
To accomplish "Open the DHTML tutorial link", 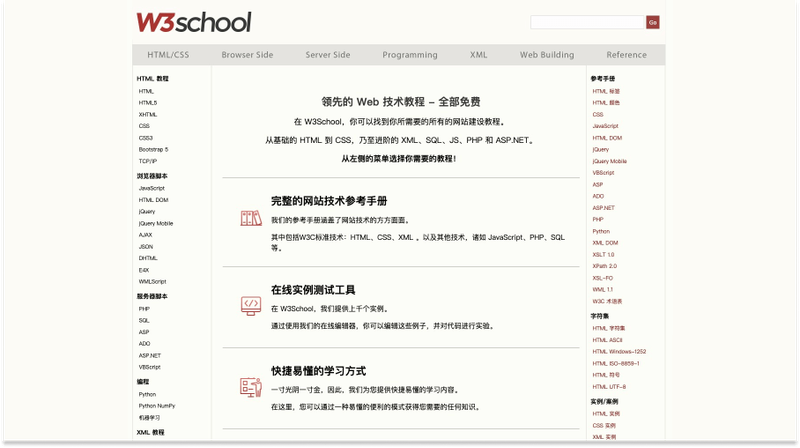I will (148, 258).
